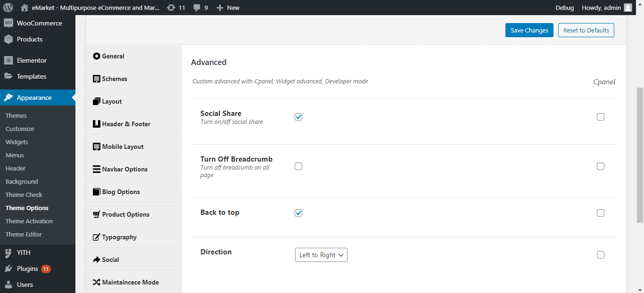The width and height of the screenshot is (644, 293).
Task: Click the Mobile Layout tablet icon
Action: pyautogui.click(x=97, y=146)
